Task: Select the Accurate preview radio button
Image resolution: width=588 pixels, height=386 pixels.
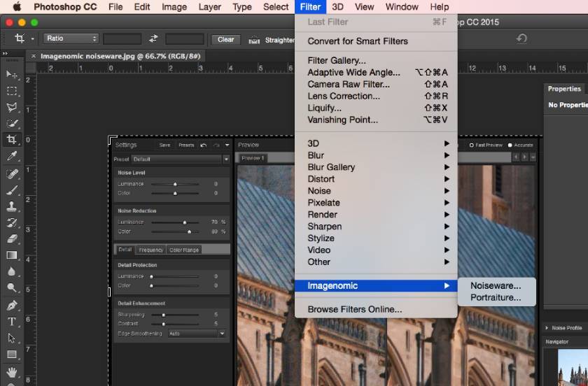Action: (510, 145)
